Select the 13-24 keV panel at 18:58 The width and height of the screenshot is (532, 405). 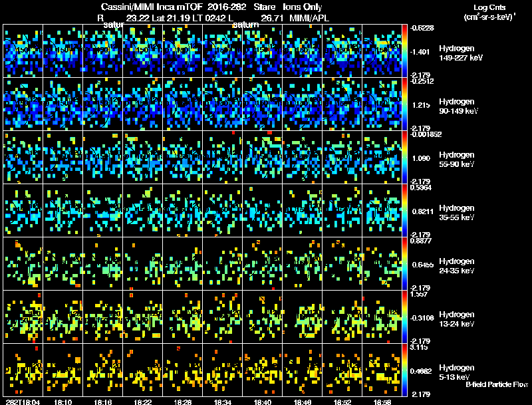click(382, 317)
